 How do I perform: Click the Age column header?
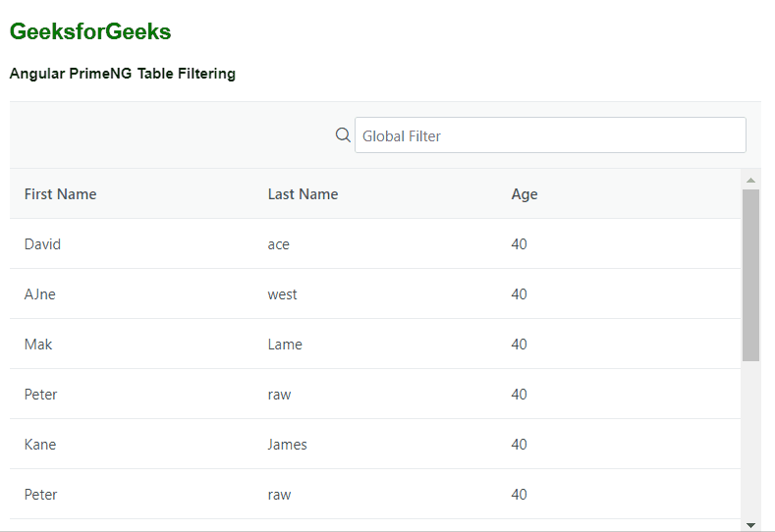(525, 194)
